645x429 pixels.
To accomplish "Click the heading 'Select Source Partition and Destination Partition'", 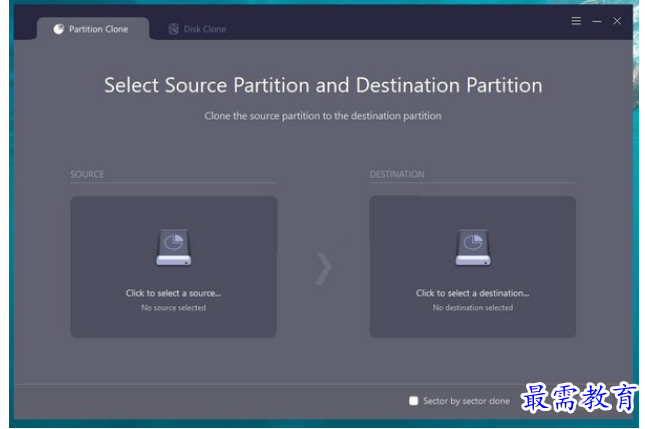I will [323, 86].
